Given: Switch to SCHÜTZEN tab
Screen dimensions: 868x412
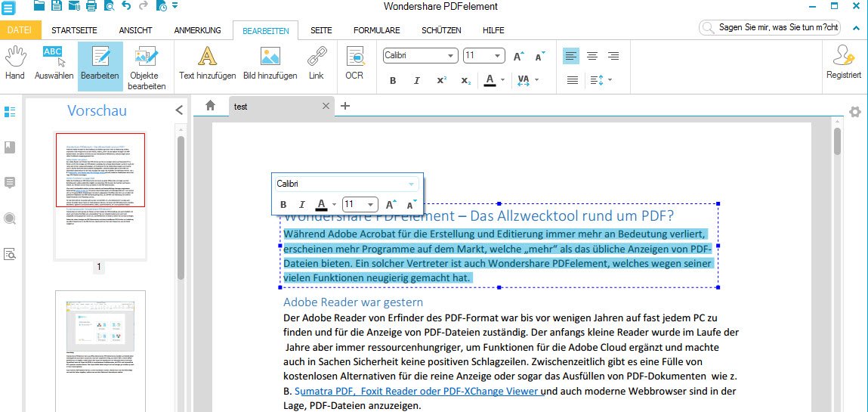Looking at the screenshot, I should [441, 30].
